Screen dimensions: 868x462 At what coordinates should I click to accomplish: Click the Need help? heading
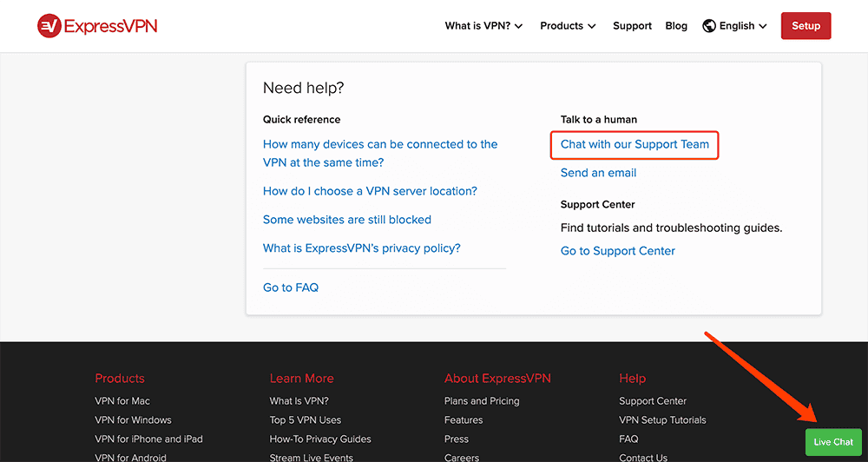pyautogui.click(x=303, y=88)
